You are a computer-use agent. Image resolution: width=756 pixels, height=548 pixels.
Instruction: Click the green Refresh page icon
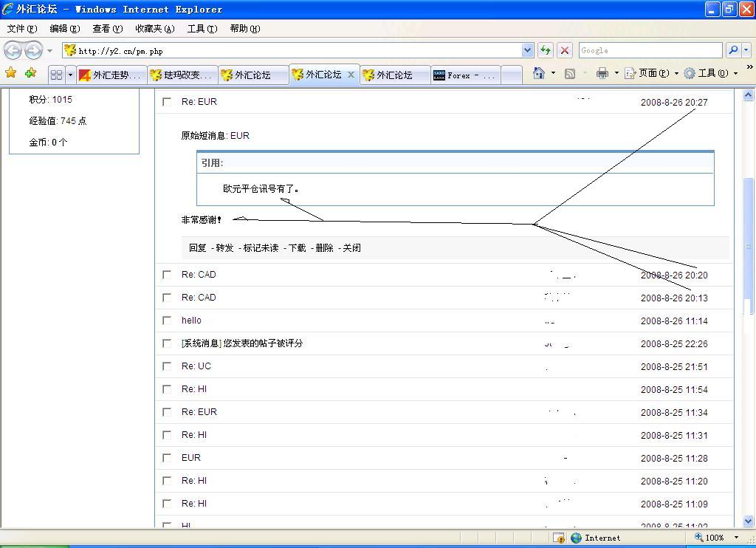tap(546, 50)
